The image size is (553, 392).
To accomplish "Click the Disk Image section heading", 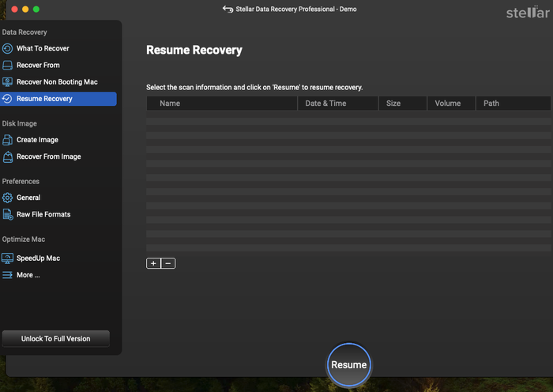I will coord(20,123).
